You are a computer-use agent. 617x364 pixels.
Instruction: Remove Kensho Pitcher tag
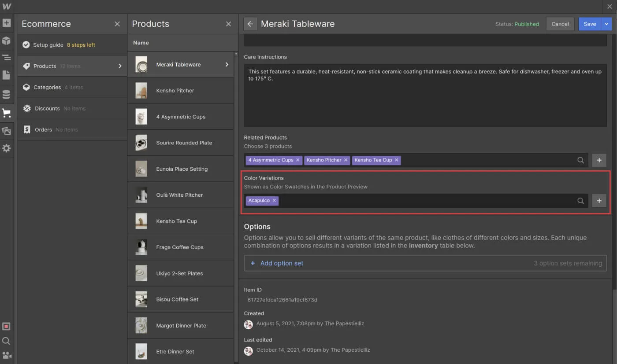click(x=346, y=160)
